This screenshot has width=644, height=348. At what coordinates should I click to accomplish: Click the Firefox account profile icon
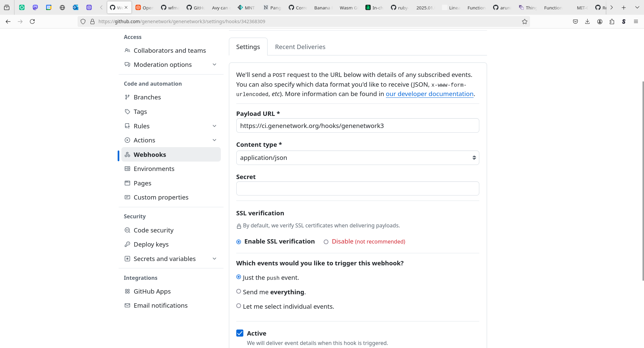[600, 21]
